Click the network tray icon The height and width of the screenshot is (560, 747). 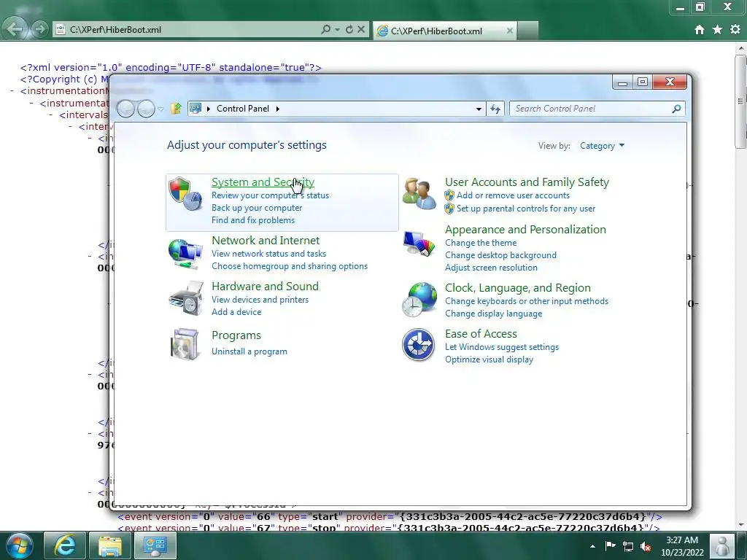coord(628,546)
